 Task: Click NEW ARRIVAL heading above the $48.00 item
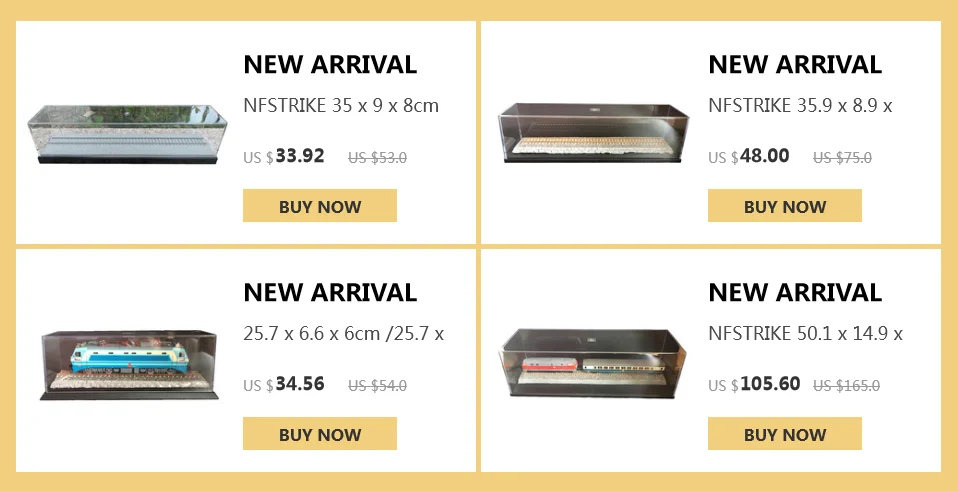pyautogui.click(x=795, y=64)
